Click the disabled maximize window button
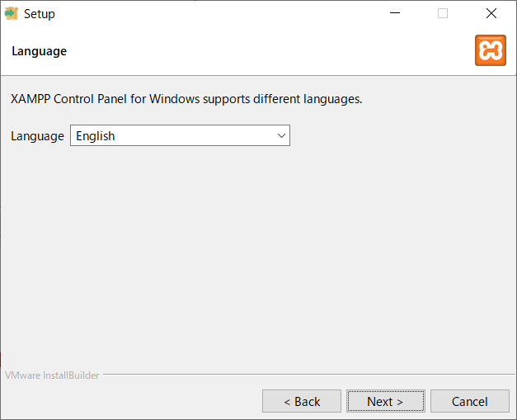Screen dimensions: 517x420 (x=443, y=13)
